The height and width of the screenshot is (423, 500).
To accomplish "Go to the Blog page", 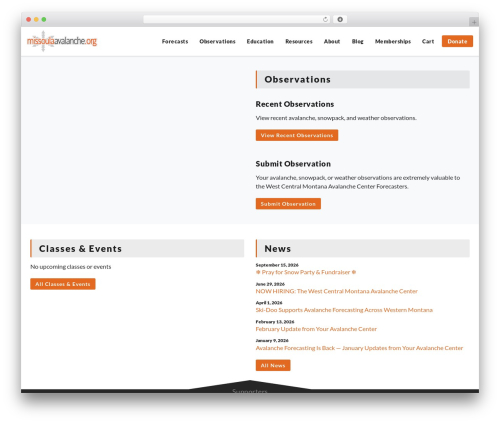I will (357, 41).
